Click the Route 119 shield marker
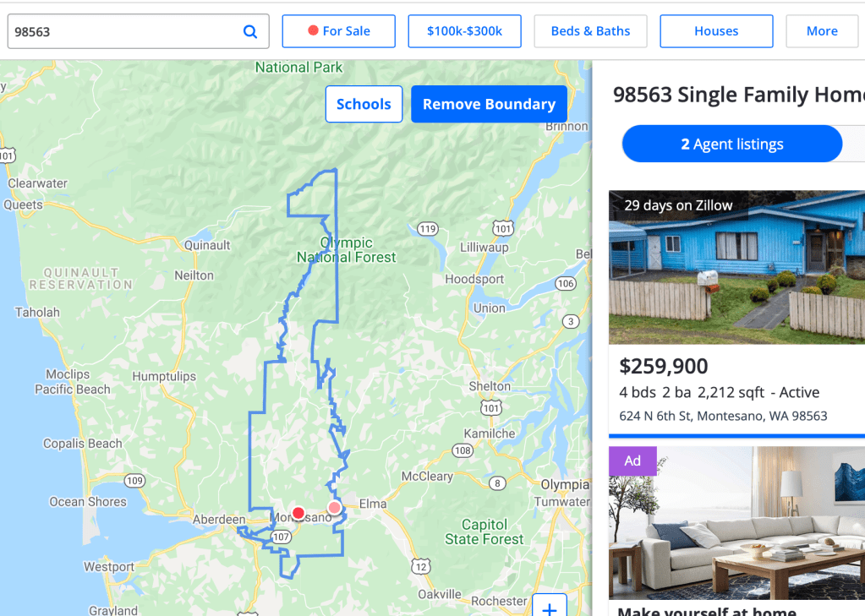 coord(428,229)
